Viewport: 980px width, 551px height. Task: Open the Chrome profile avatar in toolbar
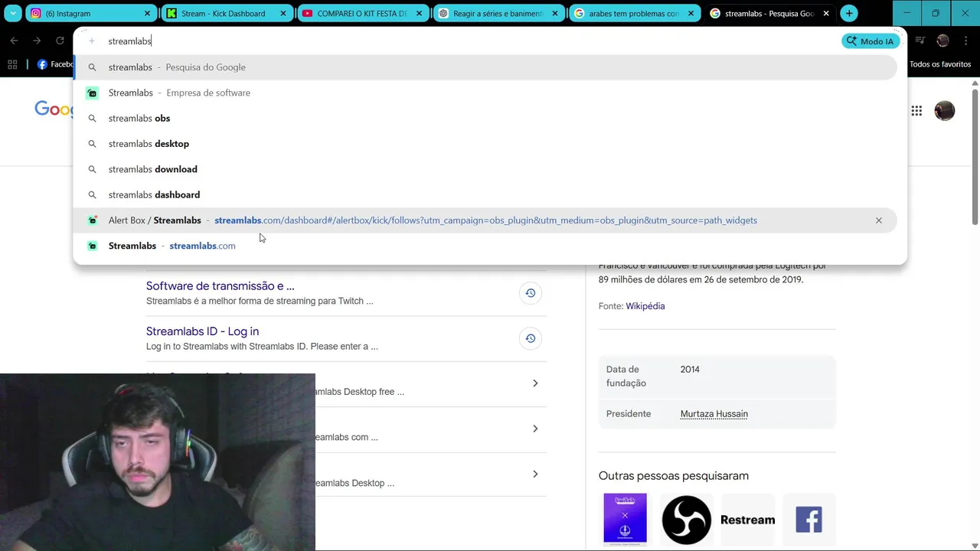(x=942, y=41)
